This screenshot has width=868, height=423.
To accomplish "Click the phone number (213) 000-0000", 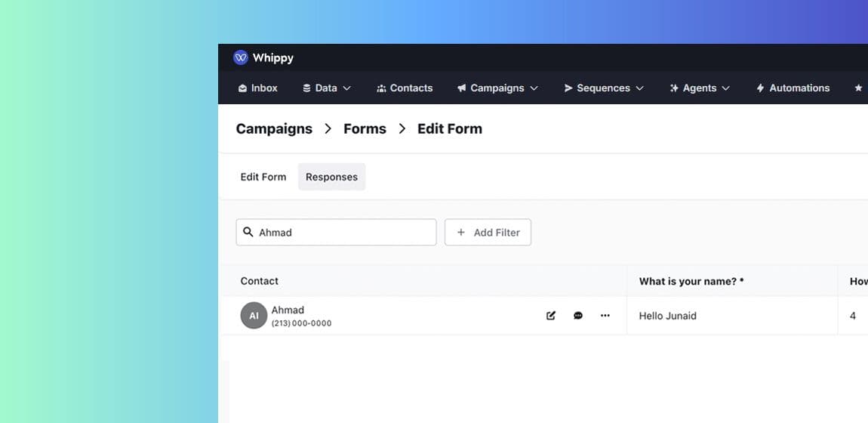I will (x=302, y=323).
